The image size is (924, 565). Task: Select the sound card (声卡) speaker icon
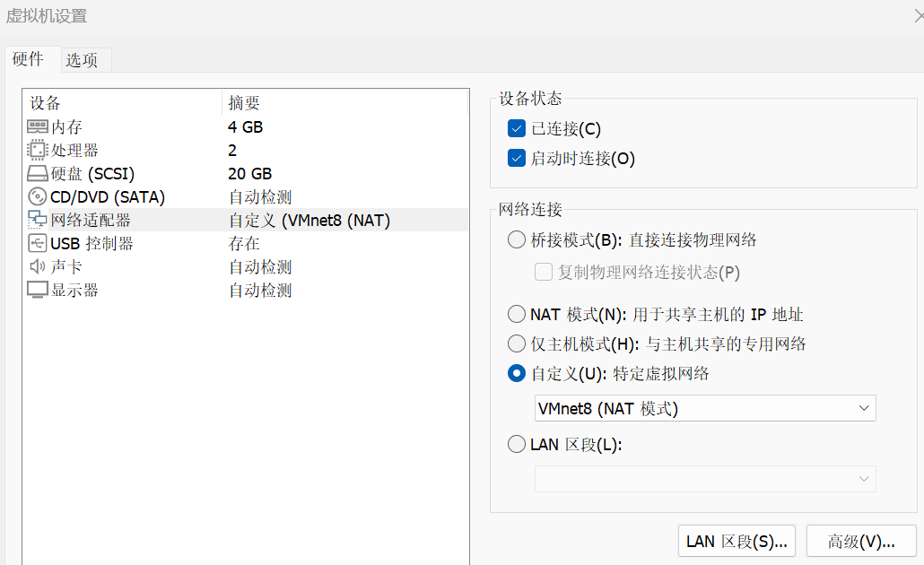[38, 267]
